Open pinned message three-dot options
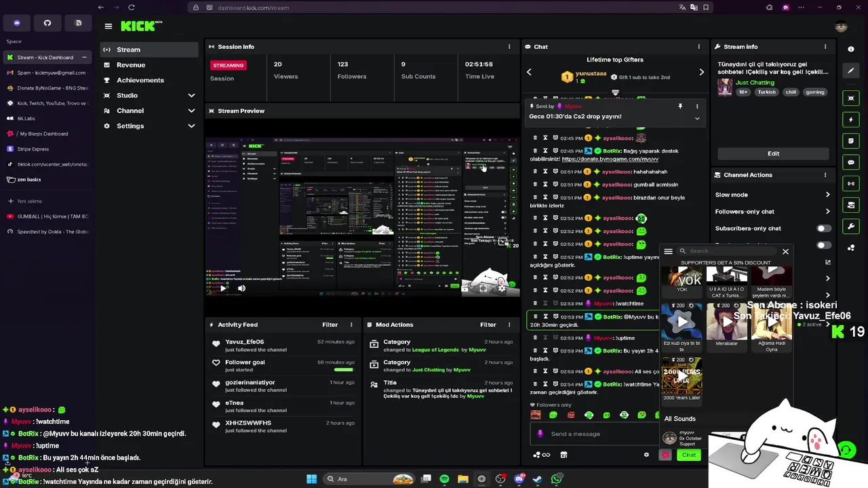 coord(696,106)
